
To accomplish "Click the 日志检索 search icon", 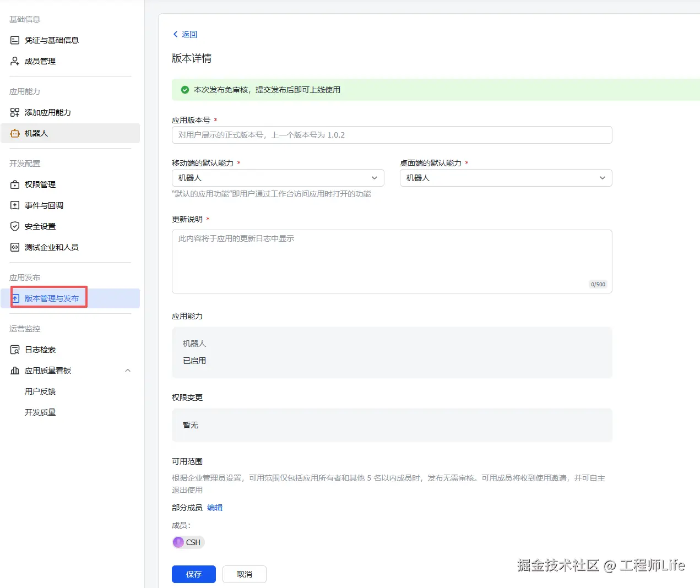I will coord(15,350).
